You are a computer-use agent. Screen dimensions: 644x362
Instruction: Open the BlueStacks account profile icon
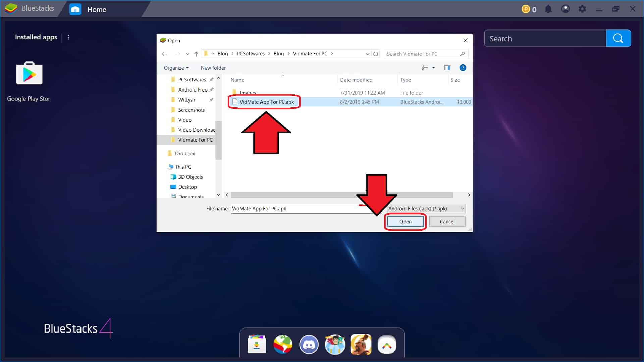(x=565, y=9)
